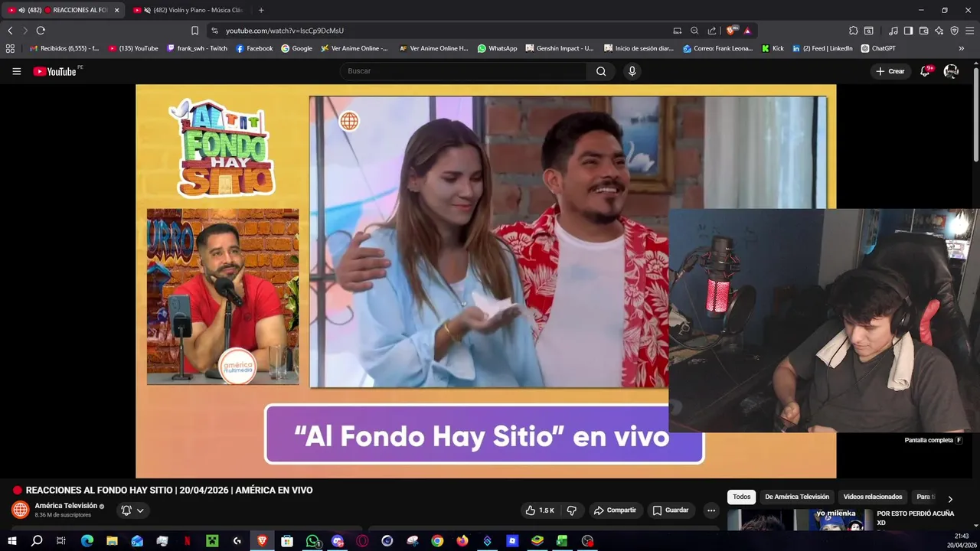The image size is (980, 551).
Task: Focus the Buscar search field
Action: pyautogui.click(x=464, y=71)
